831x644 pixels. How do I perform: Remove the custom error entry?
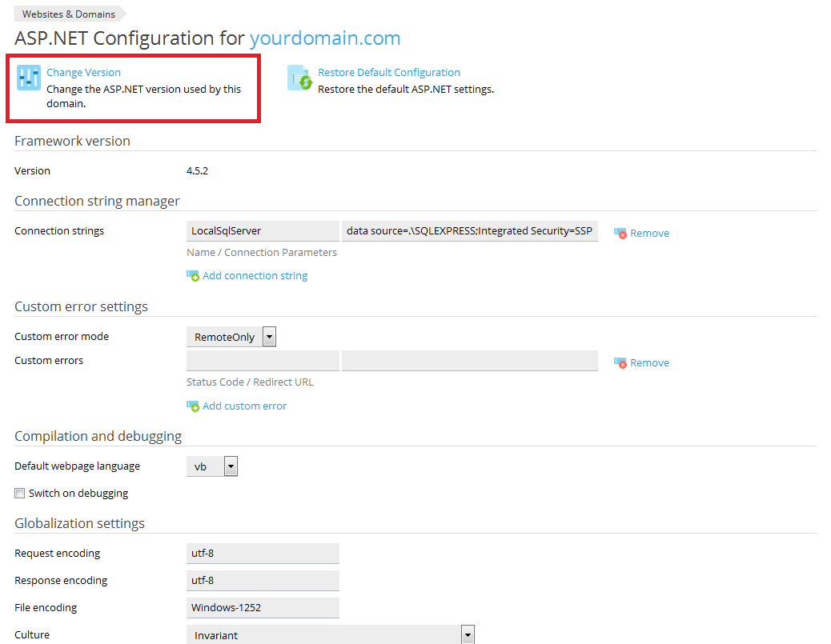click(x=649, y=362)
